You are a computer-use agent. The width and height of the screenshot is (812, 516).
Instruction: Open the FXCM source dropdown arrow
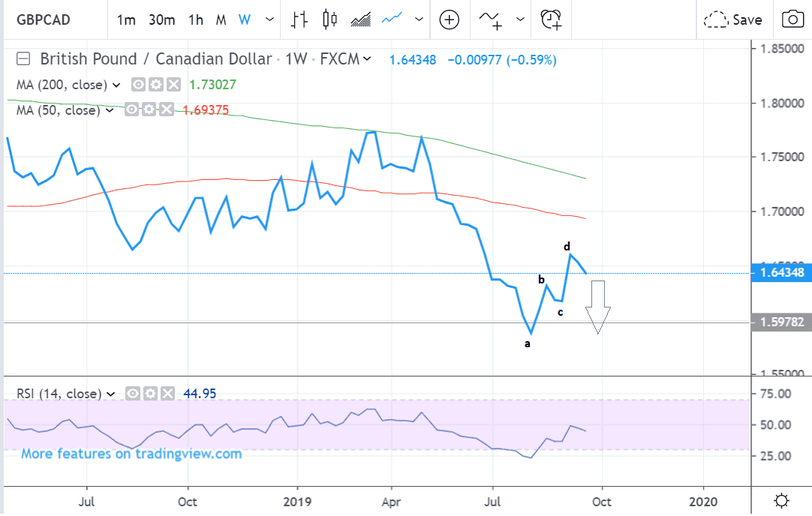(367, 58)
